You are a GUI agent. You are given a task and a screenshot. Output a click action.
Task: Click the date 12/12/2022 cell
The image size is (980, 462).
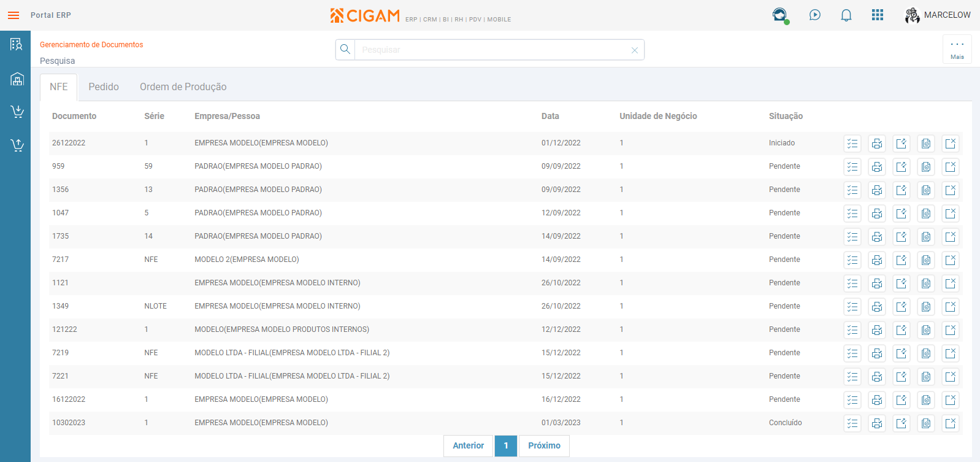[x=561, y=329]
